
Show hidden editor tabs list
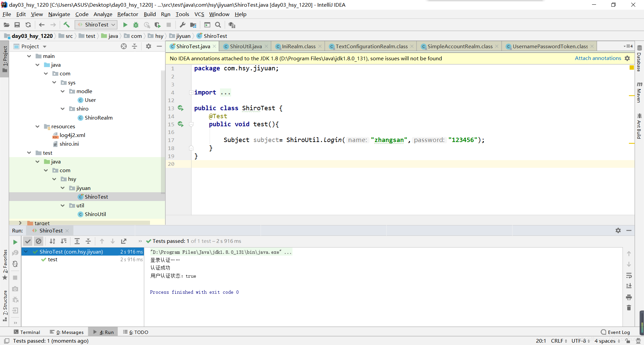628,46
